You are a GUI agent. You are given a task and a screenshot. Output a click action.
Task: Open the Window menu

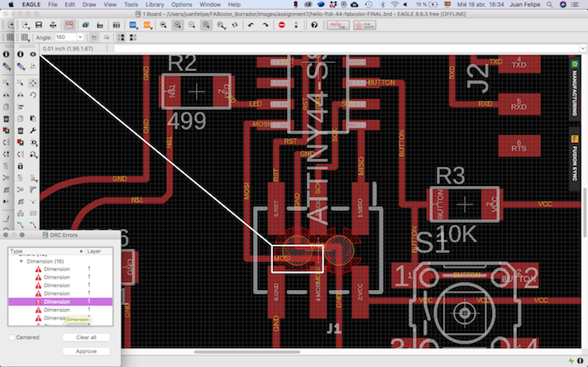click(x=210, y=4)
